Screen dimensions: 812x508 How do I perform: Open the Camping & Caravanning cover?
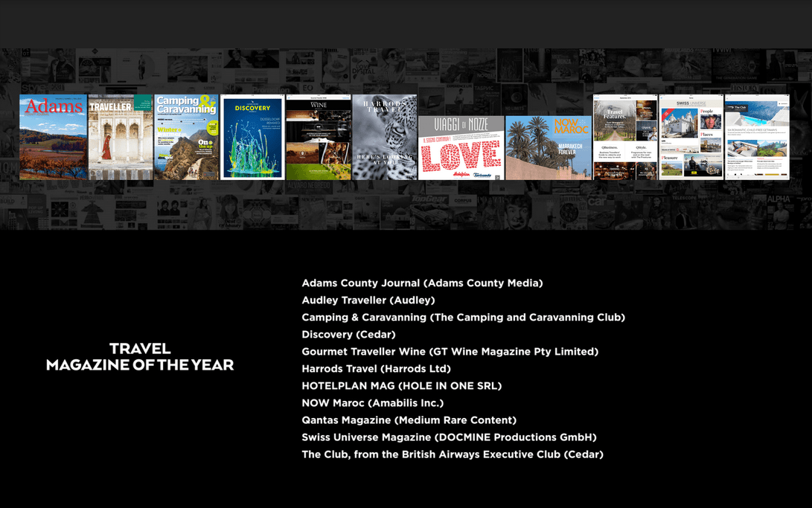186,137
